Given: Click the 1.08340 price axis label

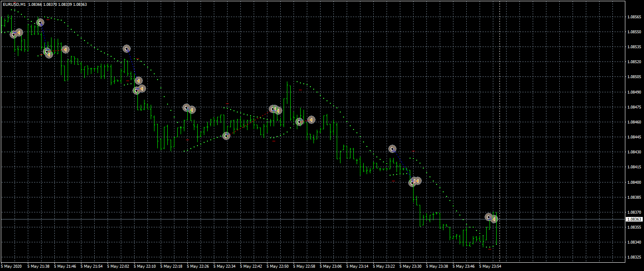Looking at the screenshot, I should coord(634,242).
